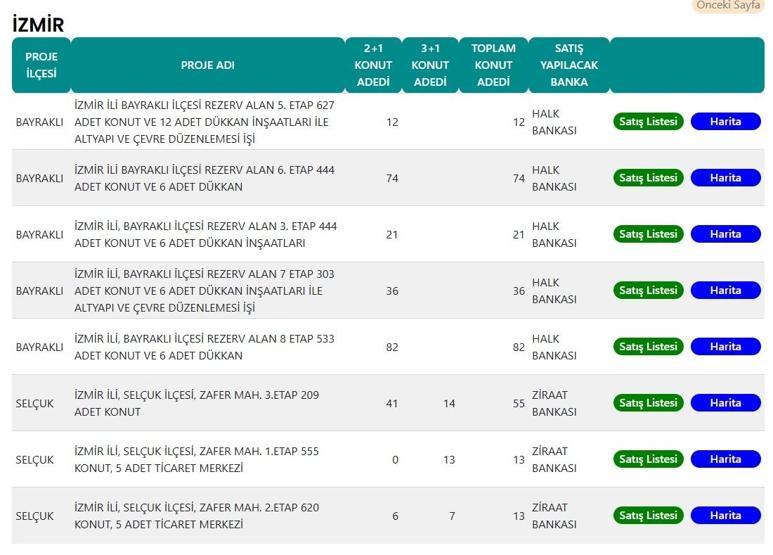Open Satış Listesi for Rezerv Alan 8 Etap
This screenshot has width=773, height=555.
(x=648, y=347)
